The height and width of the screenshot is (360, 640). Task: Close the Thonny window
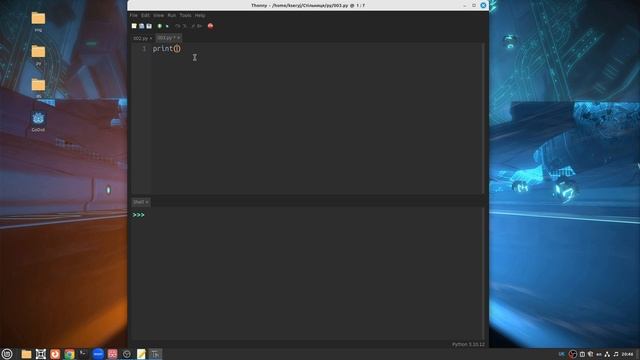(x=483, y=5)
